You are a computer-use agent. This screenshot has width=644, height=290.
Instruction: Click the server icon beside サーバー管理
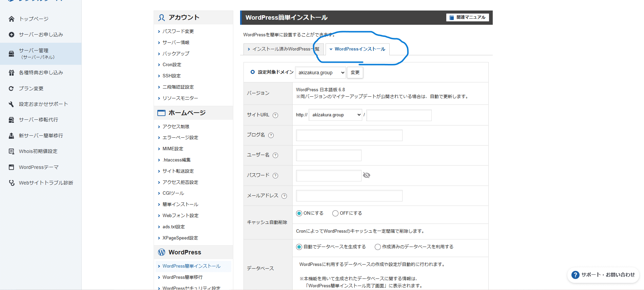tap(12, 54)
